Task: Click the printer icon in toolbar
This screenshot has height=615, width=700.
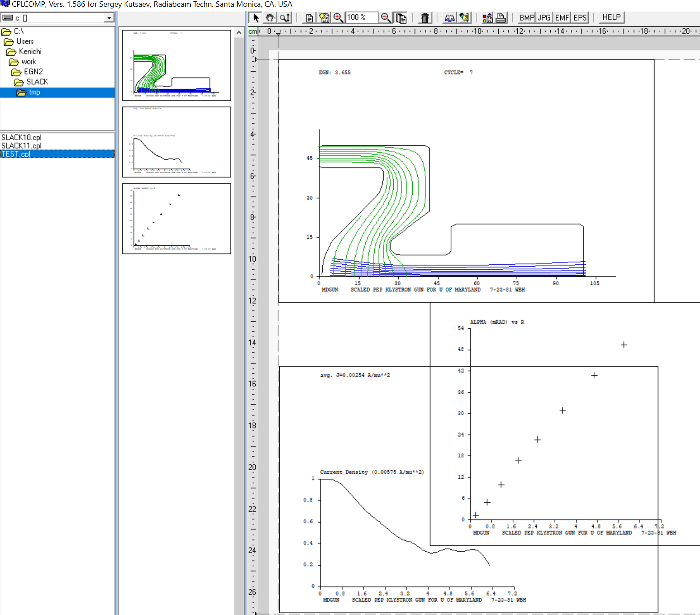Action: [501, 18]
